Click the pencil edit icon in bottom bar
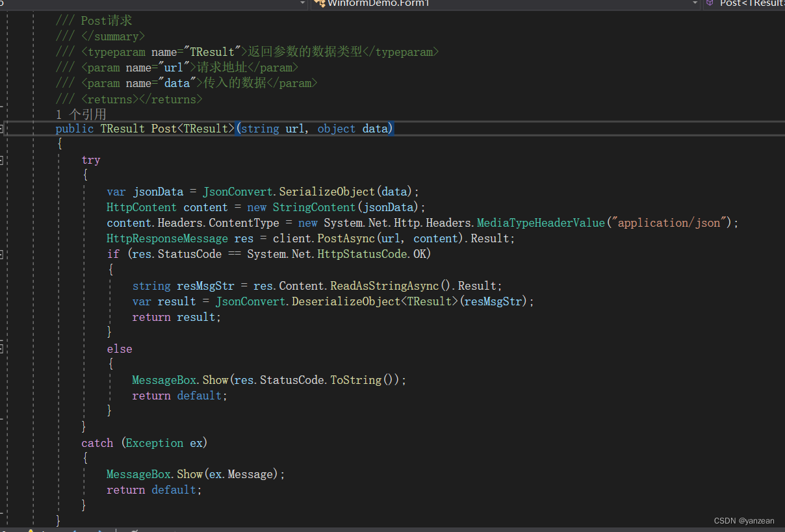 (x=135, y=530)
